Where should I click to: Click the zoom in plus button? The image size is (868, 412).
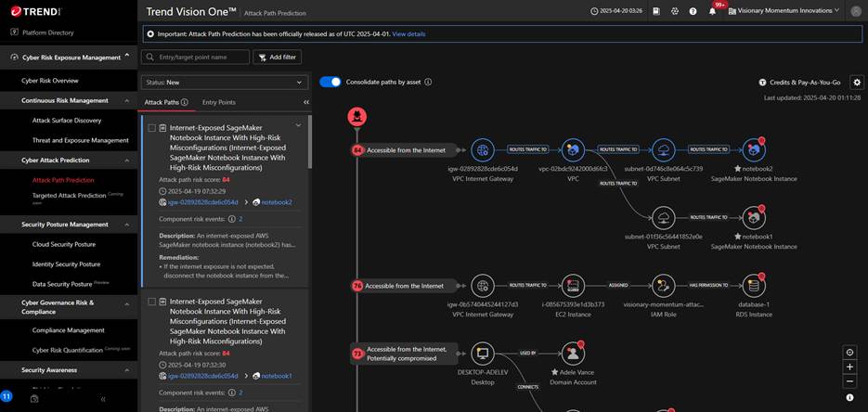point(849,367)
